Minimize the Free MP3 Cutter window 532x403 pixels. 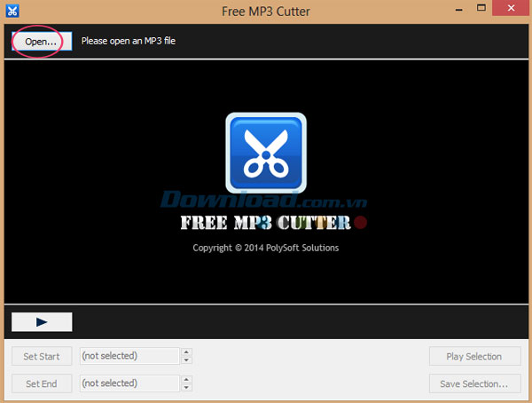click(459, 9)
